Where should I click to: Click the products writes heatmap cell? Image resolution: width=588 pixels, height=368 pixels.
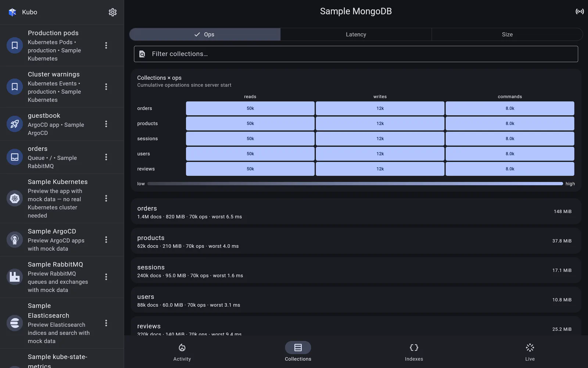pyautogui.click(x=380, y=124)
